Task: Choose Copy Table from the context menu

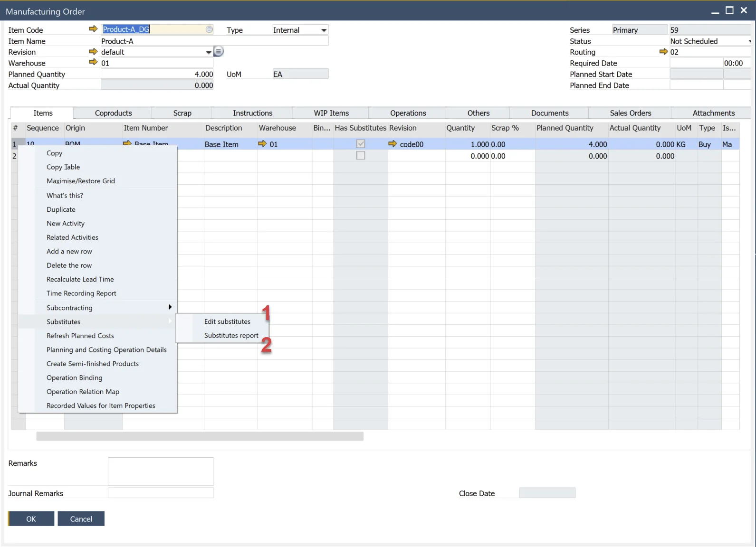Action: coord(97,167)
